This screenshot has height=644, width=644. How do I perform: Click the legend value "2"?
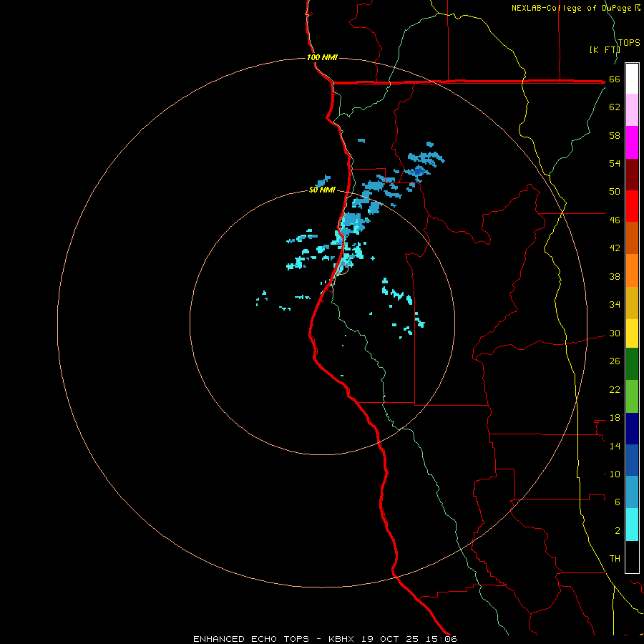point(617,531)
